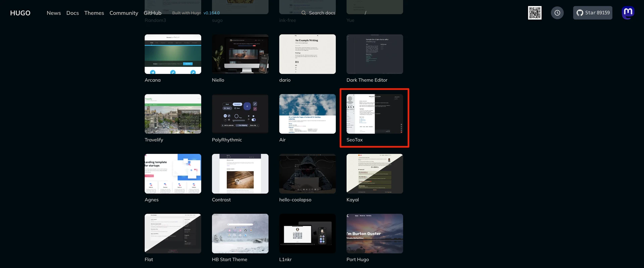The image size is (644, 268).
Task: Open the HB Start Theme thumbnail
Action: (x=240, y=233)
